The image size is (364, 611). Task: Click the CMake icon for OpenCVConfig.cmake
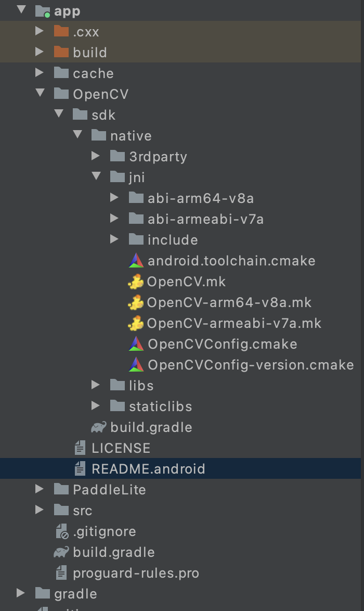click(x=135, y=344)
